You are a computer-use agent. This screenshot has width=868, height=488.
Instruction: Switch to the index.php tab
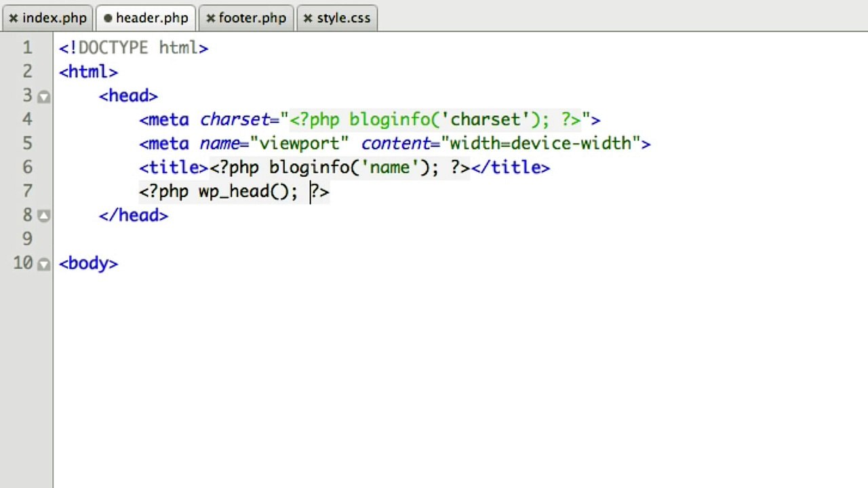[47, 18]
